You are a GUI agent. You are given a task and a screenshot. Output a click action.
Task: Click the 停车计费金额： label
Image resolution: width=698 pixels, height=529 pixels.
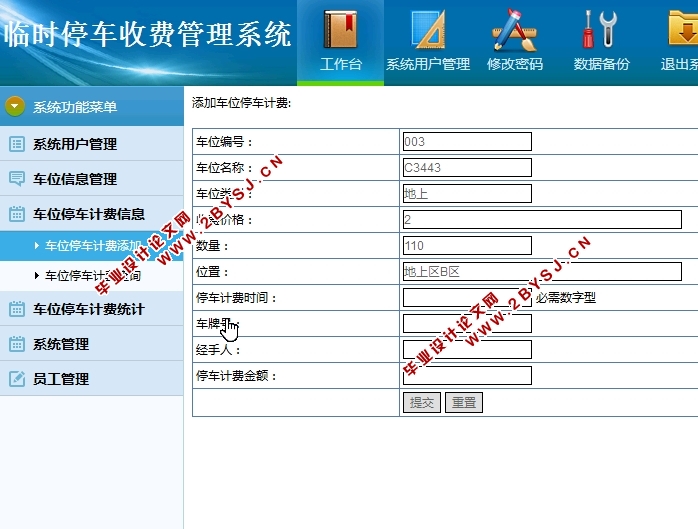point(236,376)
